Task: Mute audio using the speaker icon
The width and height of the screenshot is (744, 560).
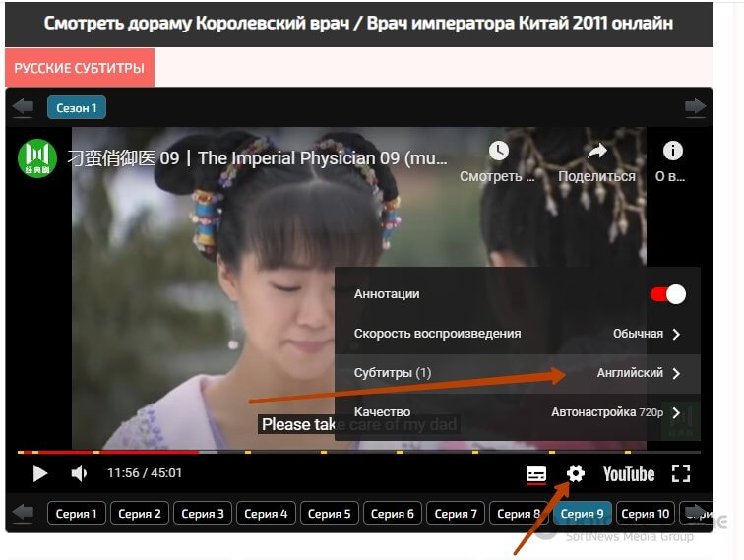Action: 79,473
